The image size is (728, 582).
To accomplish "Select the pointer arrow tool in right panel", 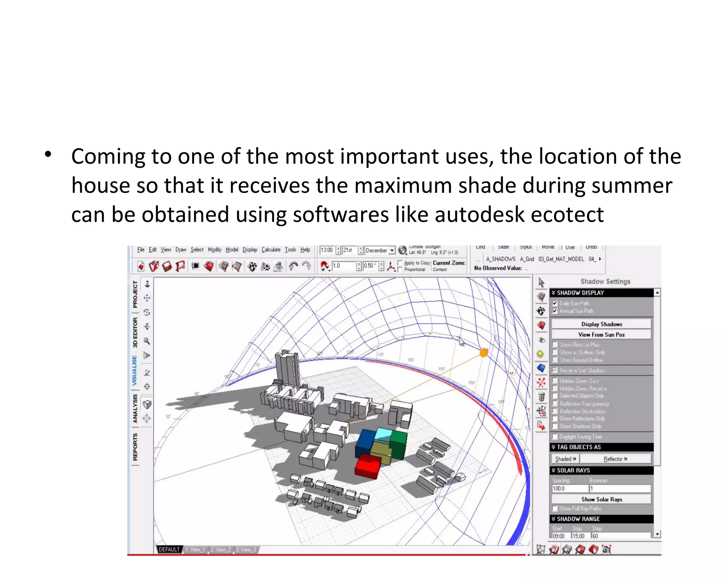I will click(541, 283).
